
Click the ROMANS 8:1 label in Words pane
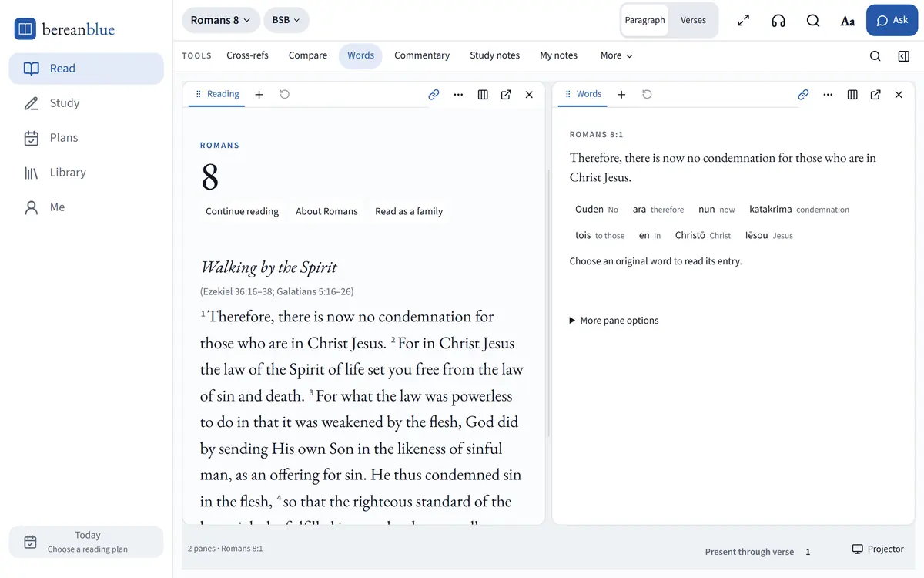[597, 135]
